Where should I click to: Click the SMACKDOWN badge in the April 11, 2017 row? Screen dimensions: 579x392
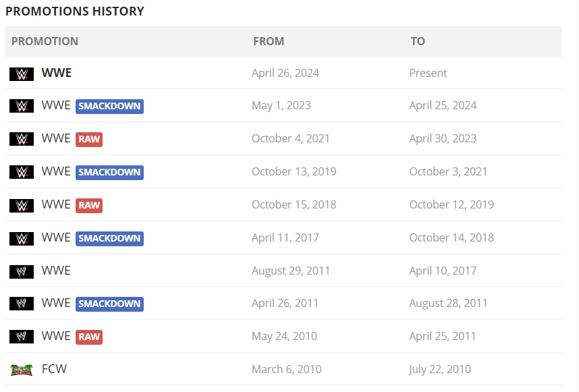[x=110, y=238]
